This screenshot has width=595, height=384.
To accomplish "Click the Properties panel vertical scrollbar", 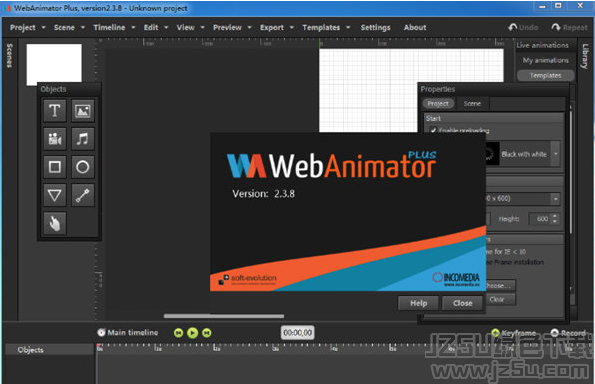I will pos(570,171).
